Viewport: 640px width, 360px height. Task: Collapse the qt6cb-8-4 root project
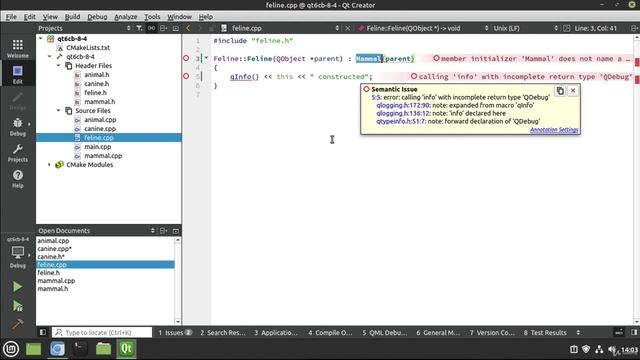[40, 38]
